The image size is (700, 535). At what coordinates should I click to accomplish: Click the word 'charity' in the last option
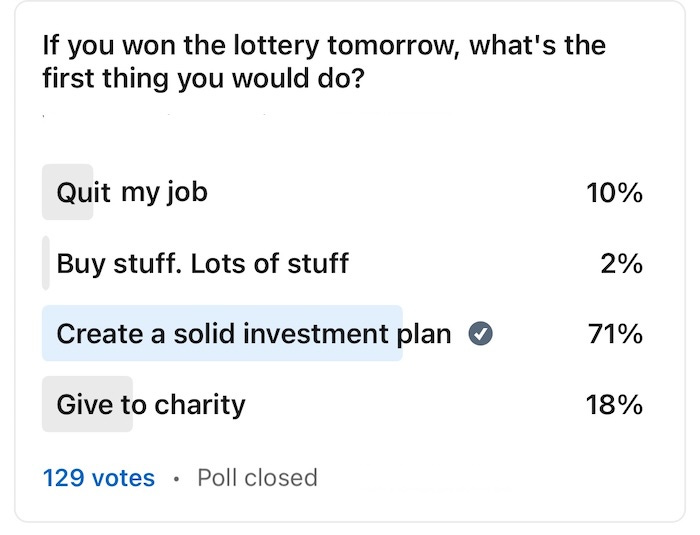coord(200,405)
